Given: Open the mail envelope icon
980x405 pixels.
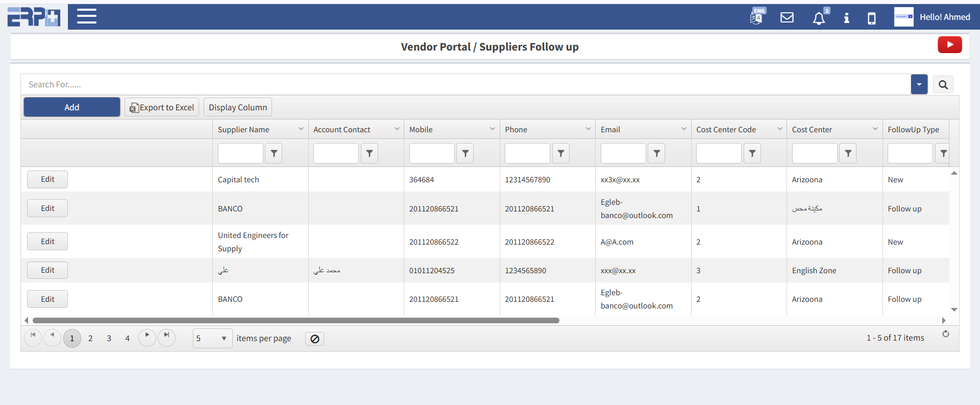Looking at the screenshot, I should tap(787, 17).
